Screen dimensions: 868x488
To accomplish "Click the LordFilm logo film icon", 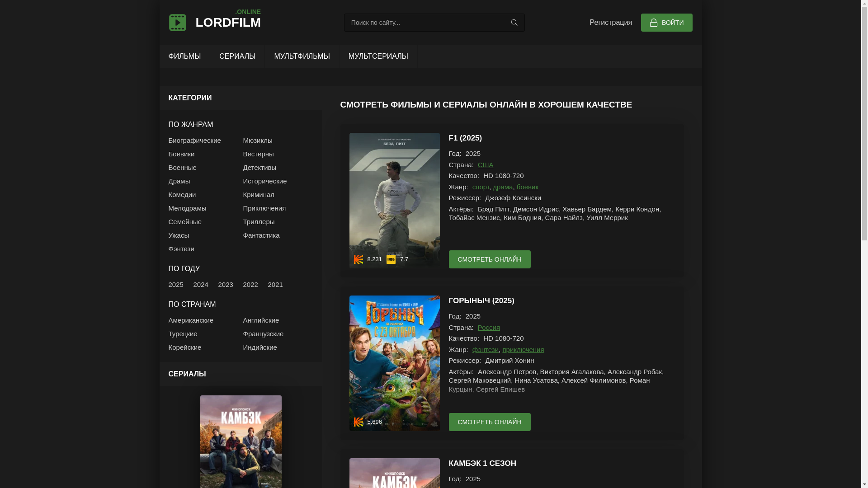I will point(177,23).
